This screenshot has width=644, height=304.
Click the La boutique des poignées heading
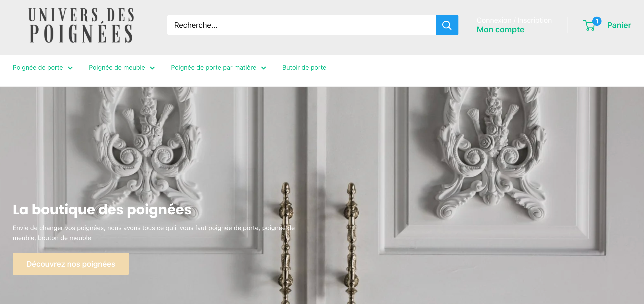tap(102, 209)
